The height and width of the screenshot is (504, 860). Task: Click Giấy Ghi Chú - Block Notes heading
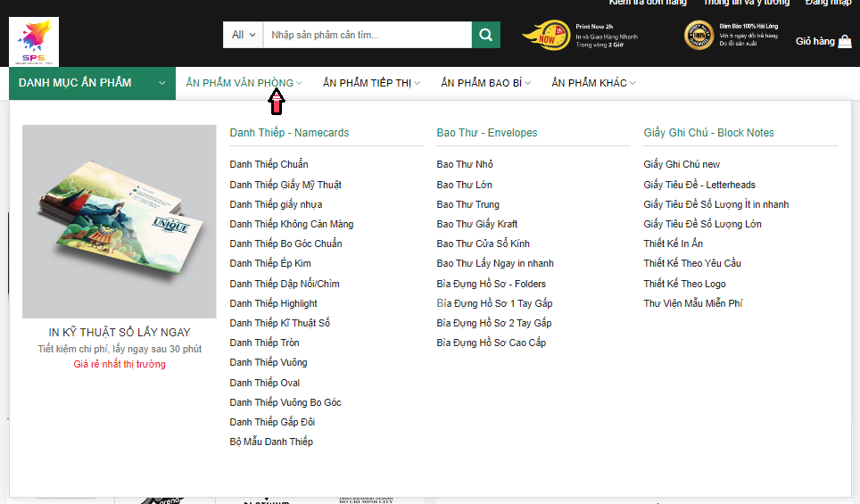pos(708,133)
